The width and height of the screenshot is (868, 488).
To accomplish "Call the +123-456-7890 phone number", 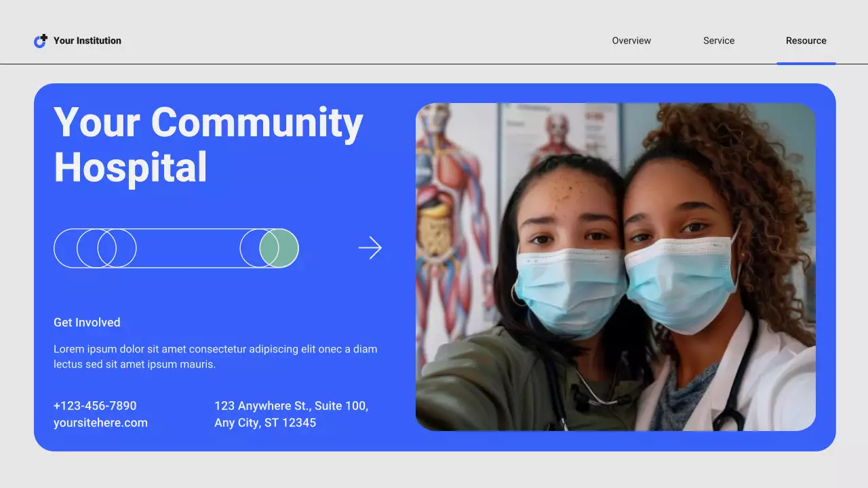I will click(95, 405).
